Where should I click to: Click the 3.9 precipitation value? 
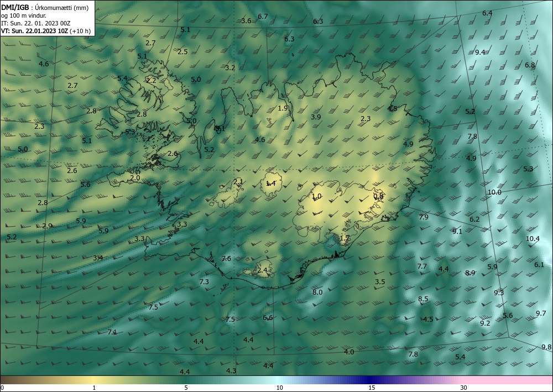[x=316, y=117]
